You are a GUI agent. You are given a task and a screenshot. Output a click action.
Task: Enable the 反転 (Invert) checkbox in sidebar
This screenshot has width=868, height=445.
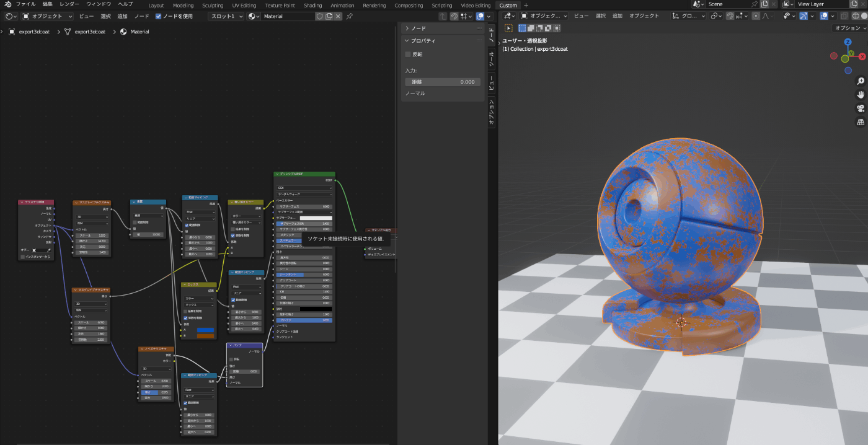(x=408, y=55)
